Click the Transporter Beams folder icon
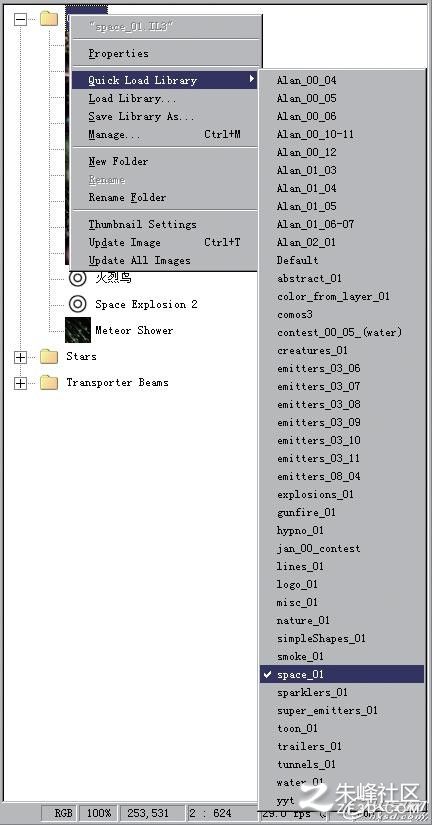Viewport: 432px width, 825px height. pyautogui.click(x=49, y=382)
